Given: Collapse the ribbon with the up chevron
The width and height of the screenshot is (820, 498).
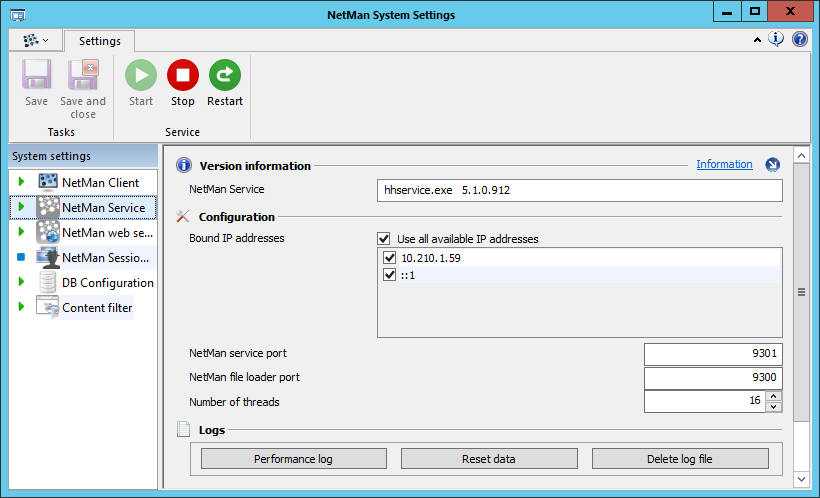Looking at the screenshot, I should (757, 41).
